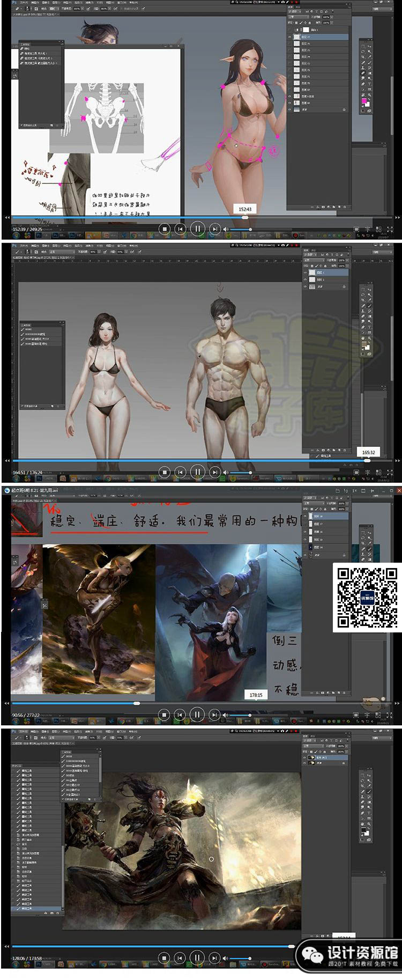Image resolution: width=402 pixels, height=980 pixels.
Task: Click the 164:51 / 176:24 elapsed time readout
Action: [x=27, y=473]
